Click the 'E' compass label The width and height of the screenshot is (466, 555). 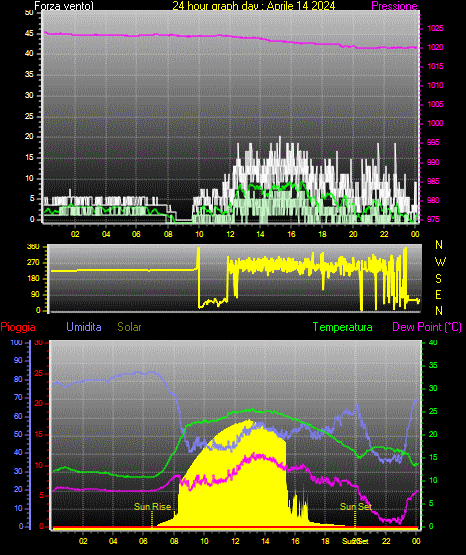438,295
